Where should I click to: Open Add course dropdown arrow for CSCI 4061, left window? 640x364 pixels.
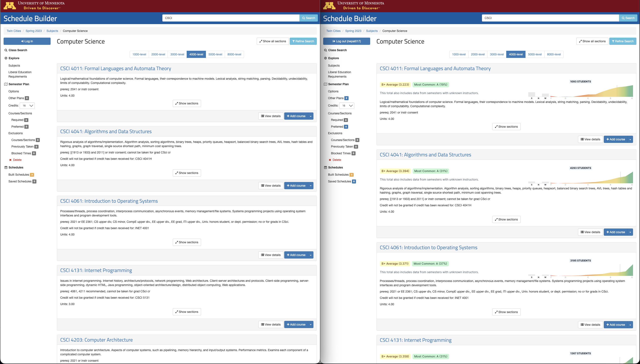click(x=311, y=255)
